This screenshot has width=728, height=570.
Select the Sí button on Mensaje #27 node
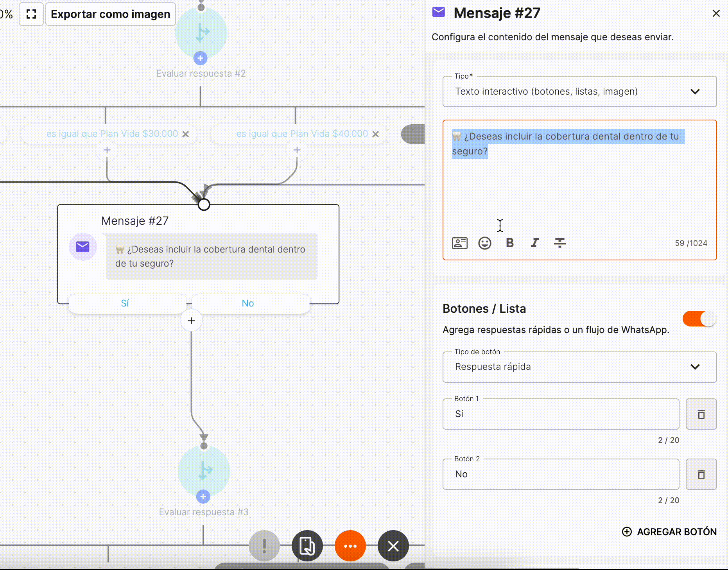tap(125, 303)
